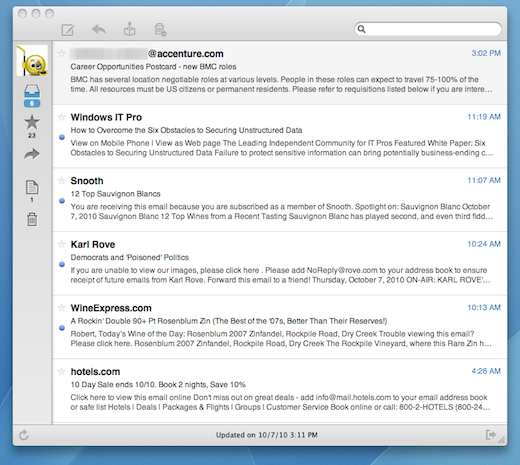
Task: Click preview text 'You are receiving this email because'
Action: coord(281,212)
